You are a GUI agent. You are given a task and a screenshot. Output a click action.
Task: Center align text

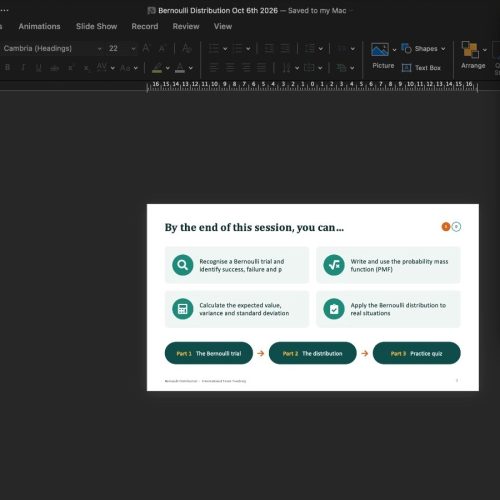click(x=230, y=68)
